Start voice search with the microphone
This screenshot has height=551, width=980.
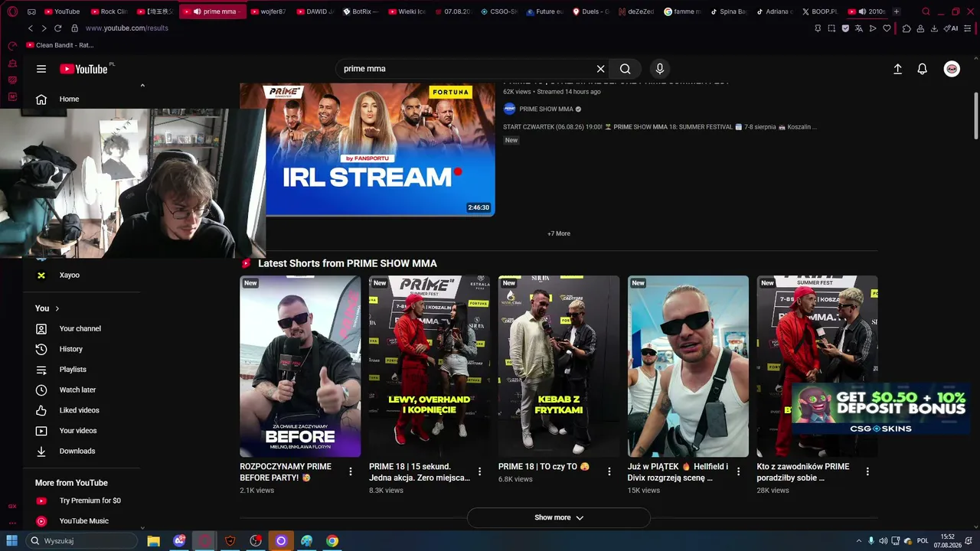click(x=659, y=69)
